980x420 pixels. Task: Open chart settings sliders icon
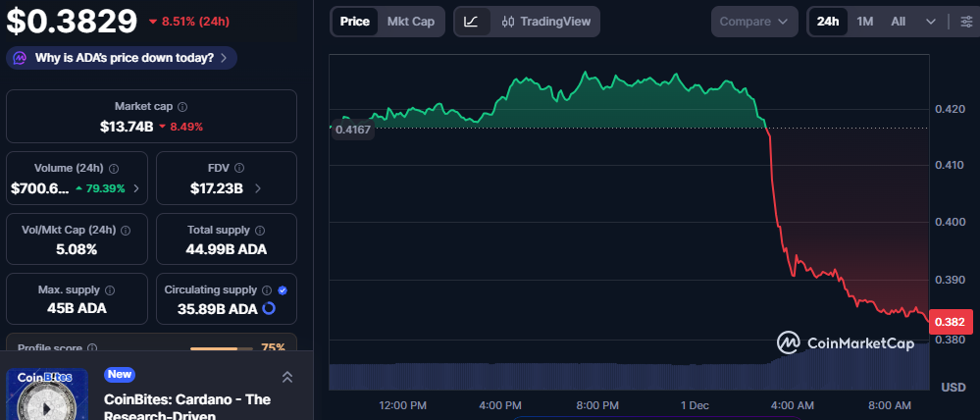click(x=967, y=22)
